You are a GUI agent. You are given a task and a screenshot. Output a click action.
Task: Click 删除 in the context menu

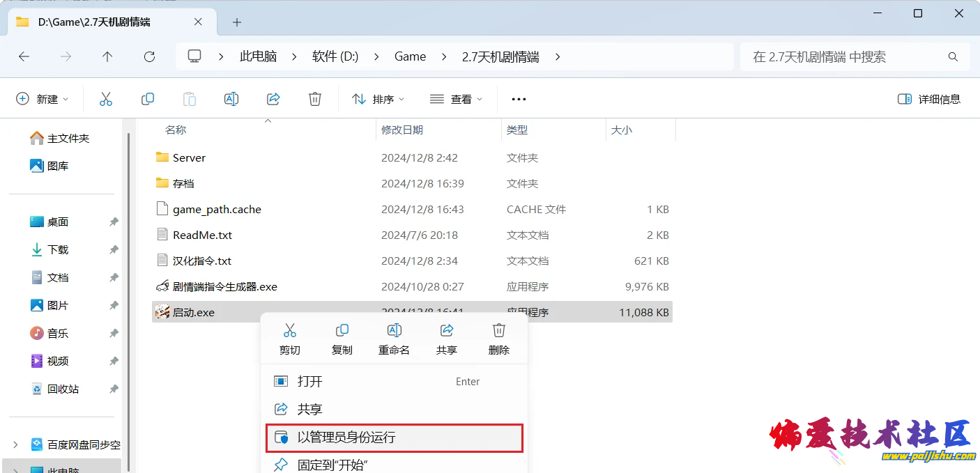coord(498,339)
